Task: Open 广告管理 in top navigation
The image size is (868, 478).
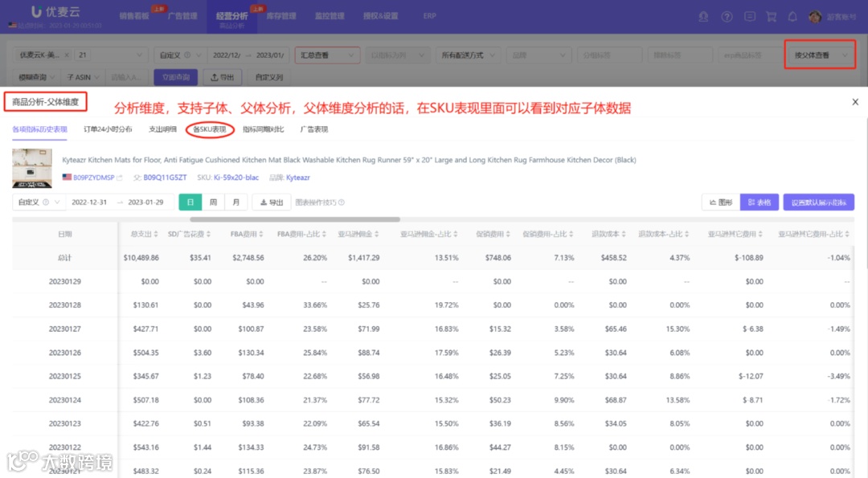Action: 182,16
